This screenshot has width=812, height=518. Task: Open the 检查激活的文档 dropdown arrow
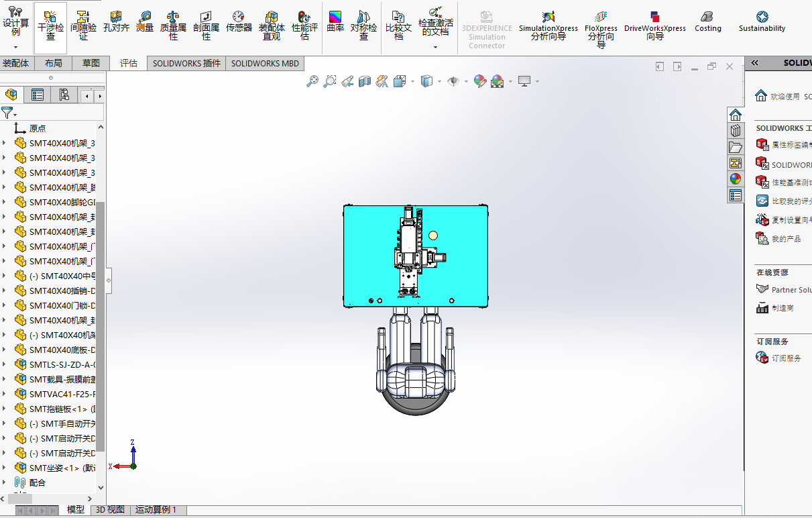click(x=434, y=47)
